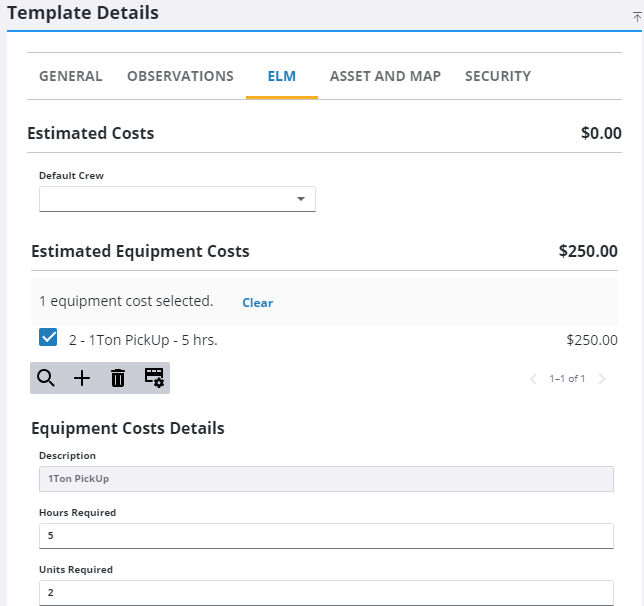Go to Asset and Map tab
Viewport: 644px width, 606px height.
[385, 76]
